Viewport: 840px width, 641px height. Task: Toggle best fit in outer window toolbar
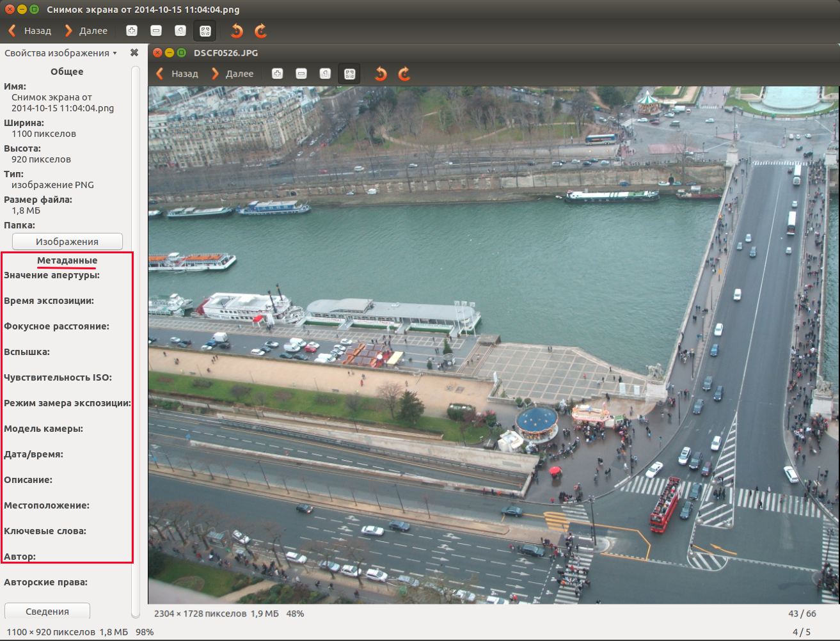click(205, 31)
